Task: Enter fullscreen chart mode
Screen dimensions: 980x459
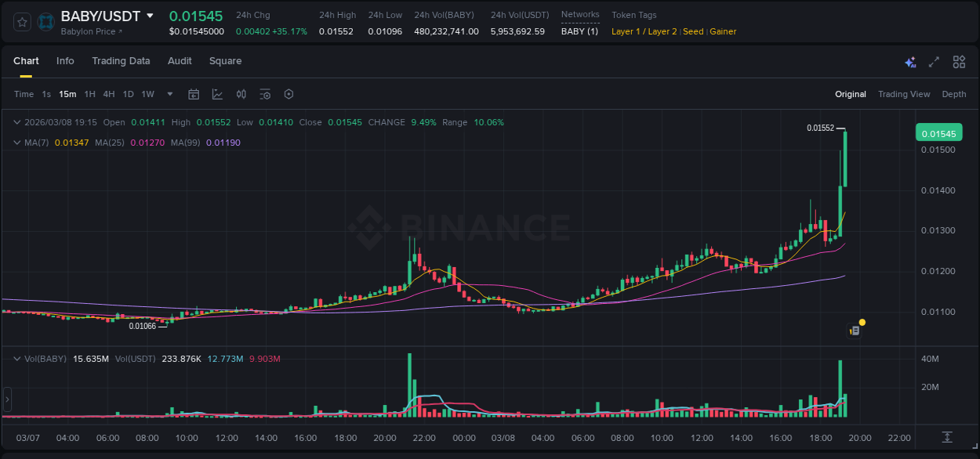Action: coord(933,61)
